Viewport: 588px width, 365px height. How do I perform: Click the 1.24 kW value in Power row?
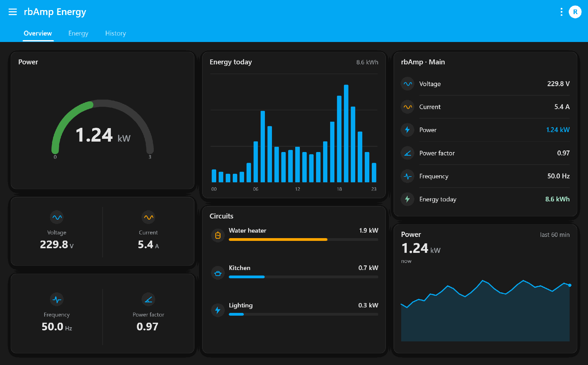point(558,130)
